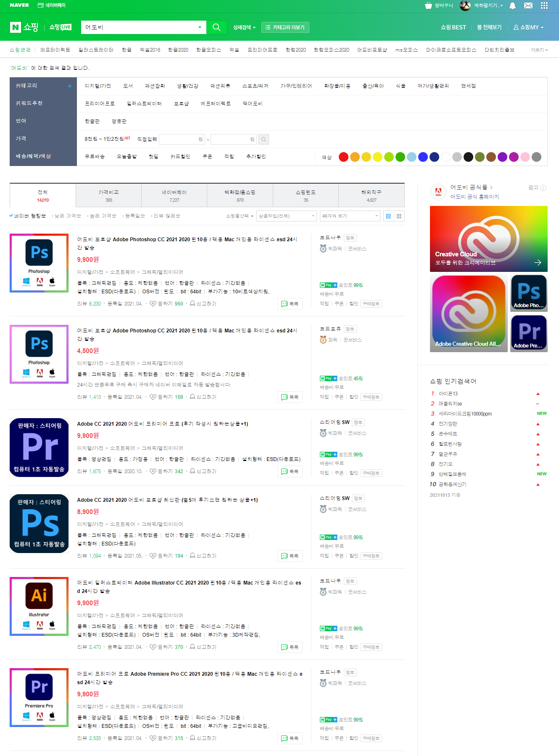Click the N Pay badge on the Illustrator item
Image resolution: width=559 pixels, height=756 pixels.
tap(329, 628)
